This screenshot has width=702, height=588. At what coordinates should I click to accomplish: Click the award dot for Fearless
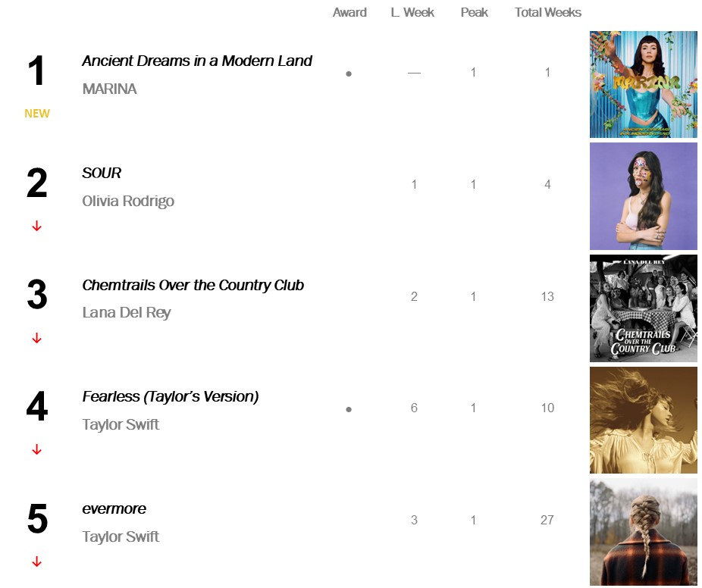(x=349, y=410)
